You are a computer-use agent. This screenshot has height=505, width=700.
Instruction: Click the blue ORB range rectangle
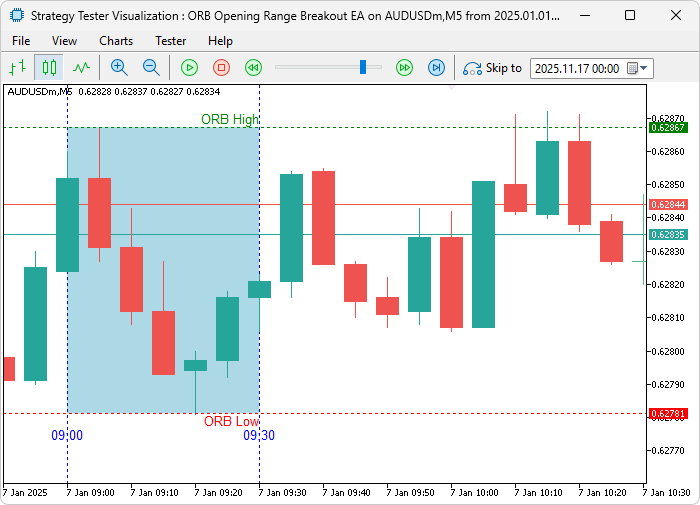163,270
